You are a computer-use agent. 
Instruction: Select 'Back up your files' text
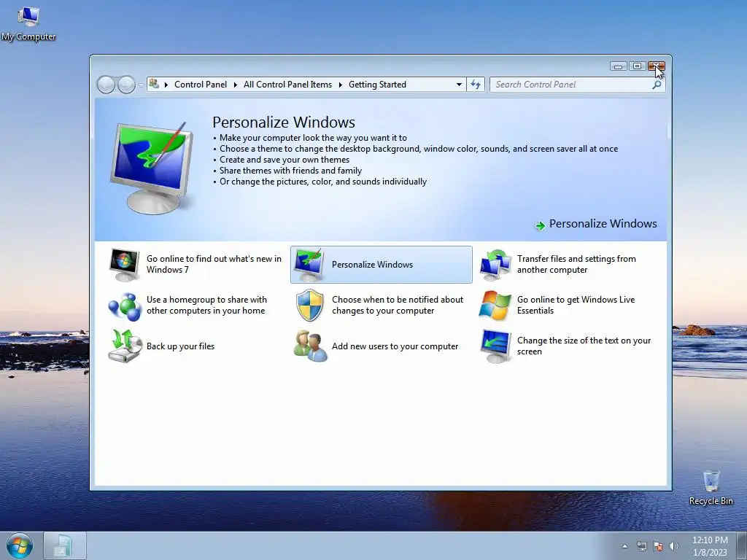click(x=181, y=346)
